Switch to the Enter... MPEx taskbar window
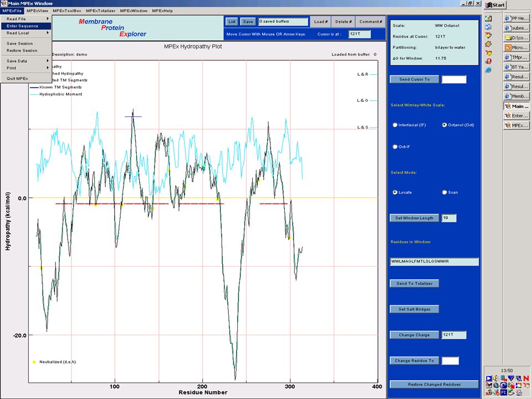Viewport: 532px width, 399px height. click(x=516, y=116)
